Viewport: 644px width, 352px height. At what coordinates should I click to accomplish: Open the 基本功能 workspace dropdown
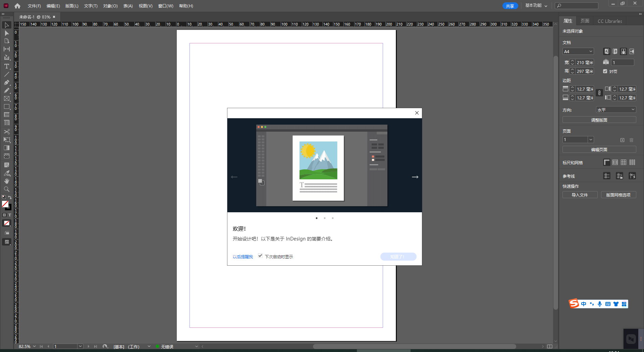point(536,6)
